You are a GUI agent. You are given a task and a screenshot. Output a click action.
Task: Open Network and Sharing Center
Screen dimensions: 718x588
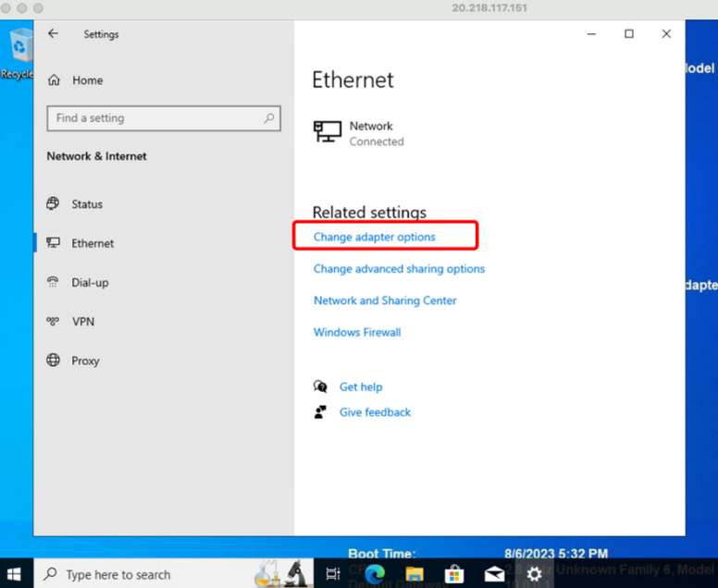(x=385, y=300)
